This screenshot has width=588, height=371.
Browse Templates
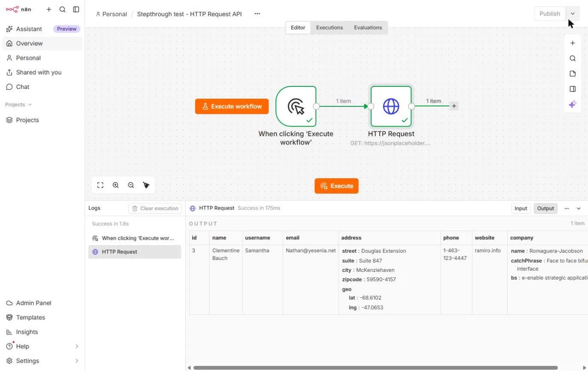coord(42,318)
